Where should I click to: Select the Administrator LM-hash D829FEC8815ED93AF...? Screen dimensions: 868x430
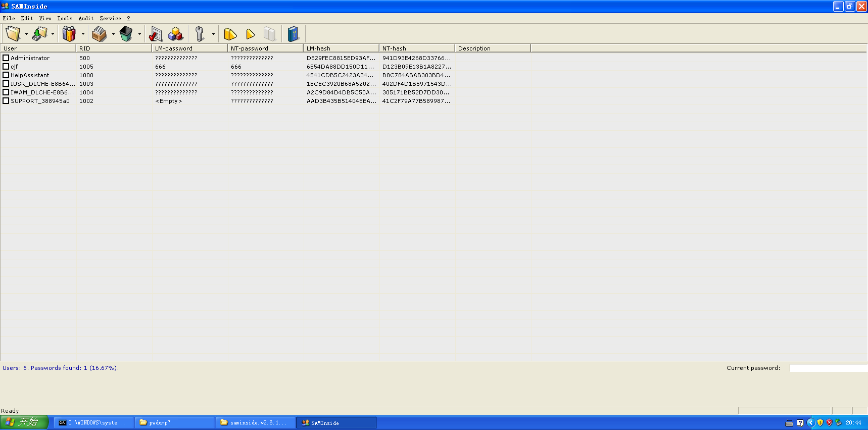coord(341,58)
